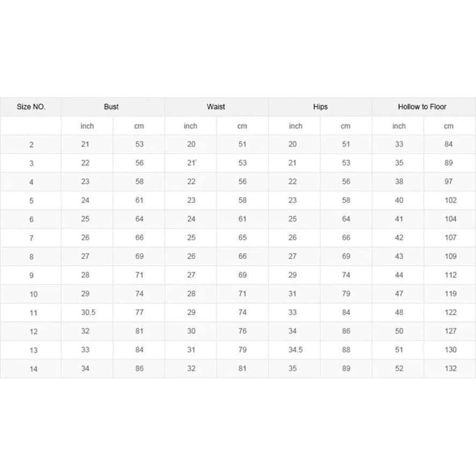
Task: Click size number 2 in first column
Action: [32, 145]
